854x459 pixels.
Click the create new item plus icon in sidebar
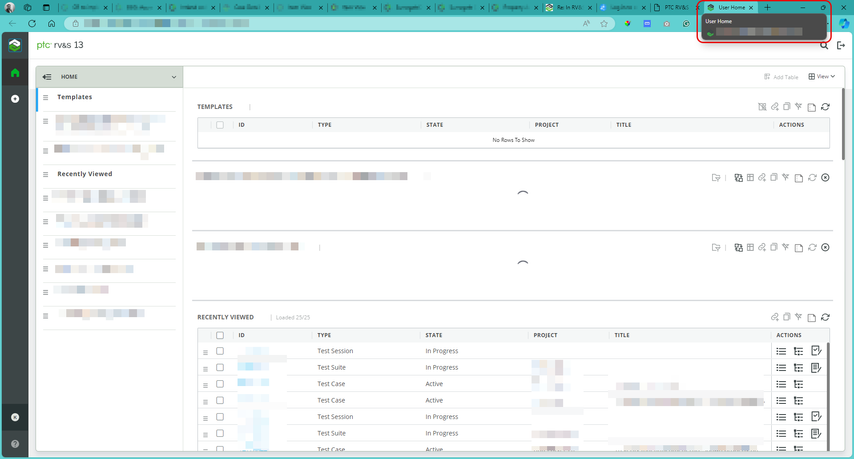tap(15, 99)
